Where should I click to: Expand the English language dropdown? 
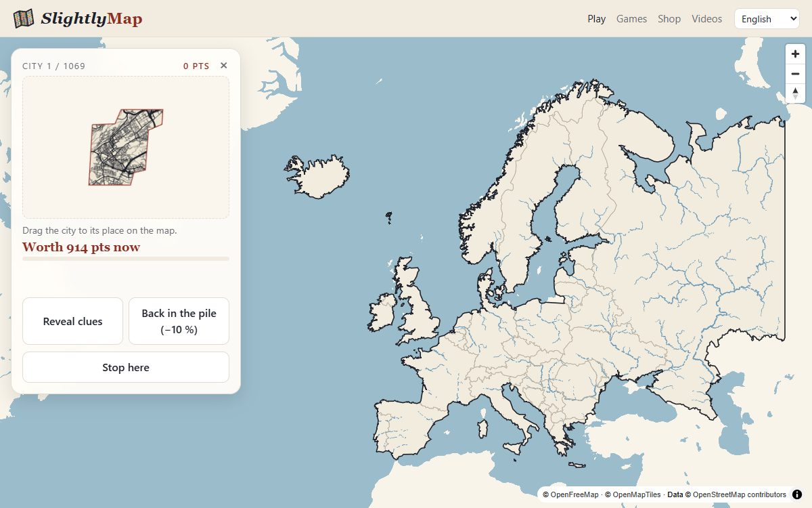767,19
